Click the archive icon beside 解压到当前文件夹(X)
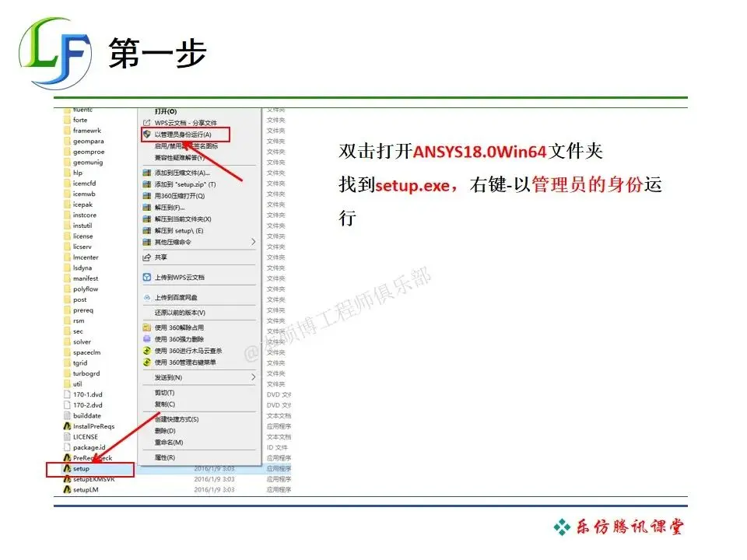 click(x=147, y=219)
